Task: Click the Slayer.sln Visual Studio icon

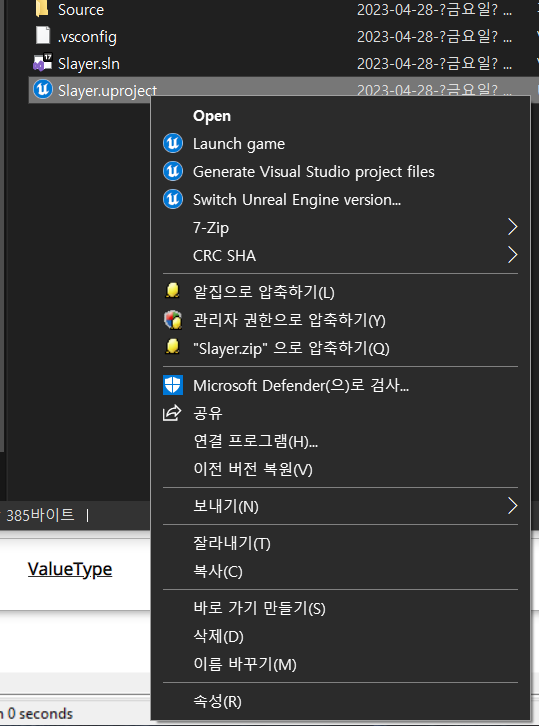Action: click(43, 62)
